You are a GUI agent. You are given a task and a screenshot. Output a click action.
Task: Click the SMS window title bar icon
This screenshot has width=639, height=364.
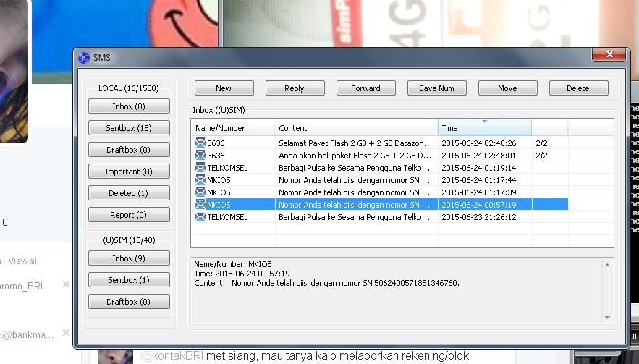click(84, 58)
